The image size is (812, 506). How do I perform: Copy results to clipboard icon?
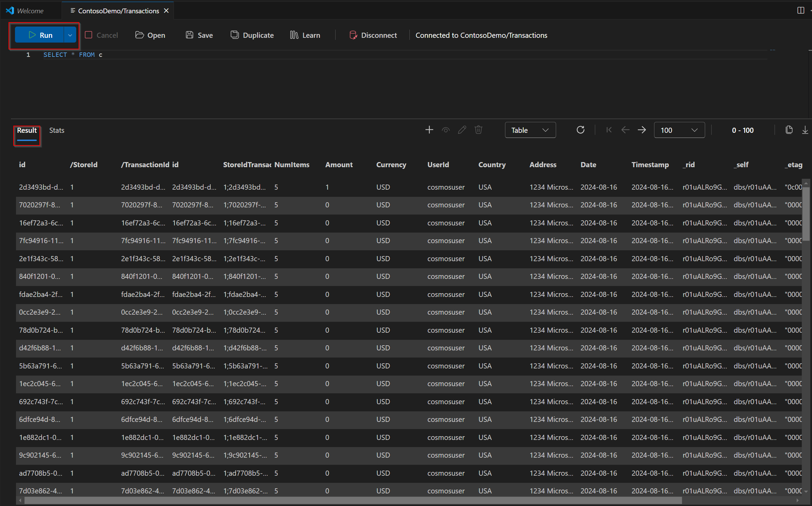[789, 130]
